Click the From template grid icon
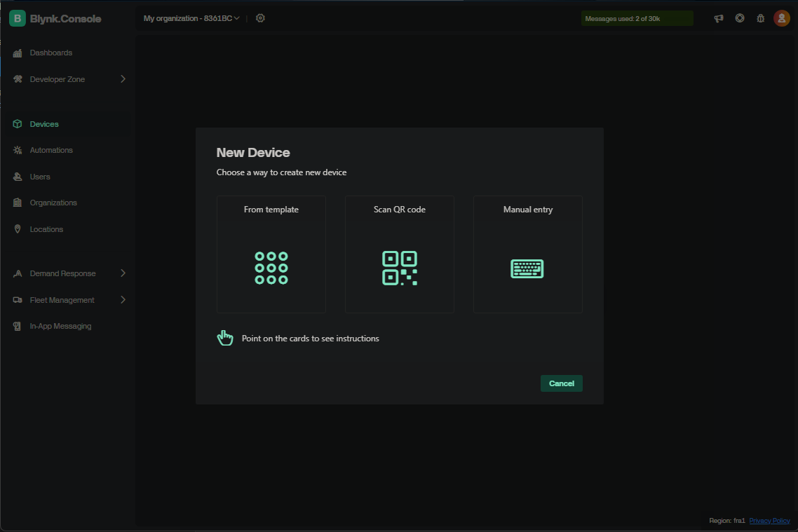The height and width of the screenshot is (532, 798). [x=271, y=268]
